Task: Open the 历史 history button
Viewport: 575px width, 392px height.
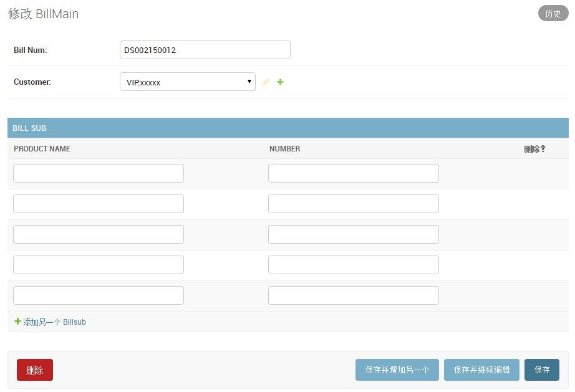Action: [553, 14]
